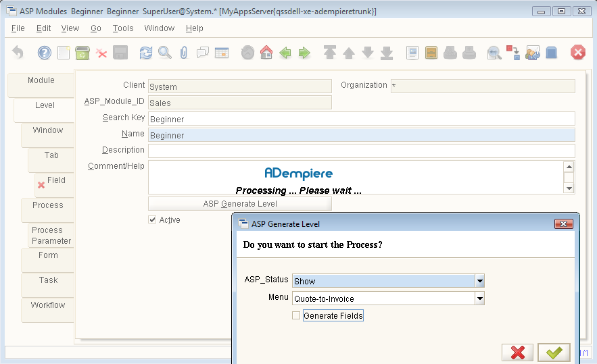Enable the Generate Fields checkbox
Image resolution: width=597 pixels, height=364 pixels.
(x=296, y=315)
